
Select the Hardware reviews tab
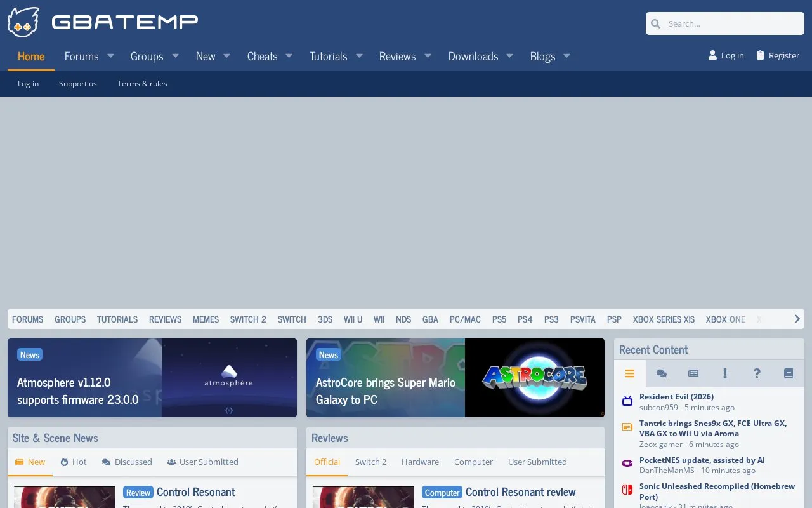click(420, 462)
